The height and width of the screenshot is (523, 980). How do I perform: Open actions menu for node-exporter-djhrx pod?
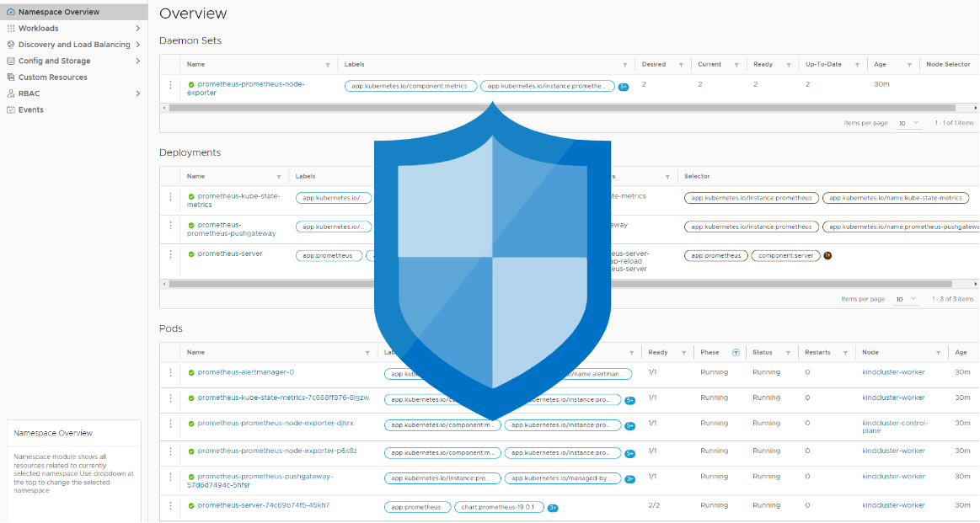coord(170,424)
